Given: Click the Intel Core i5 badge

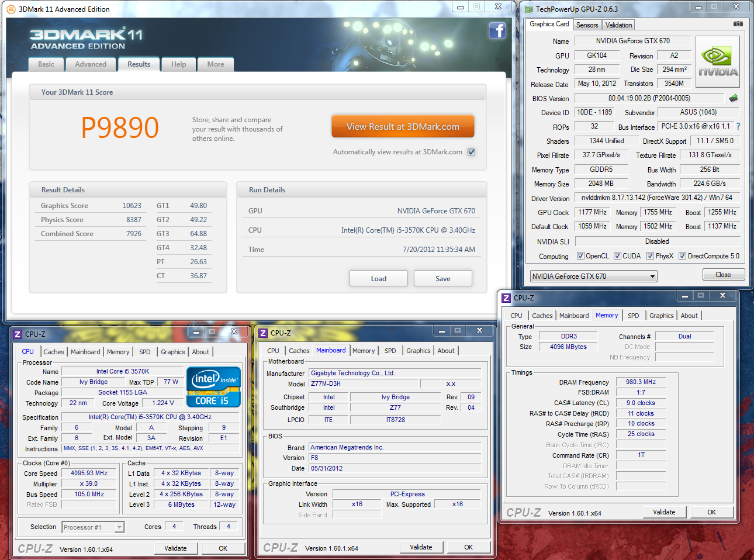Looking at the screenshot, I should [213, 386].
